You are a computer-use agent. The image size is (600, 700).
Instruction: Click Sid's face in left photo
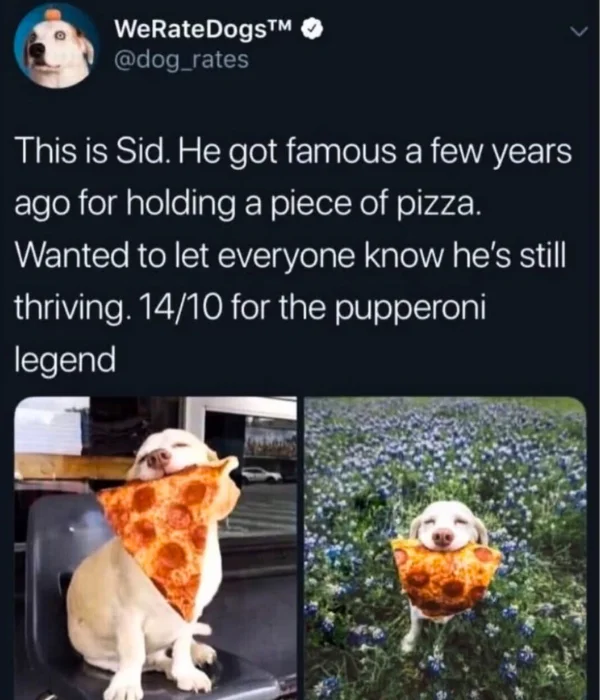(170, 454)
